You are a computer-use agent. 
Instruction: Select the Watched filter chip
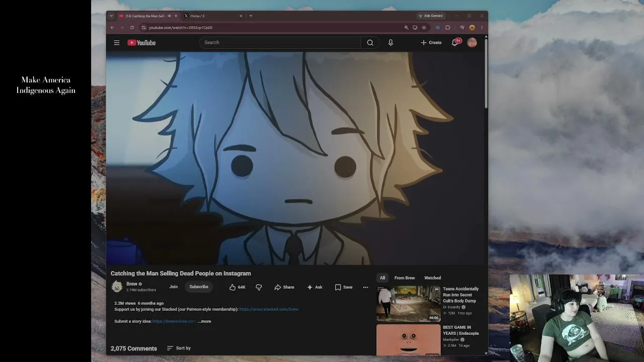[433, 278]
